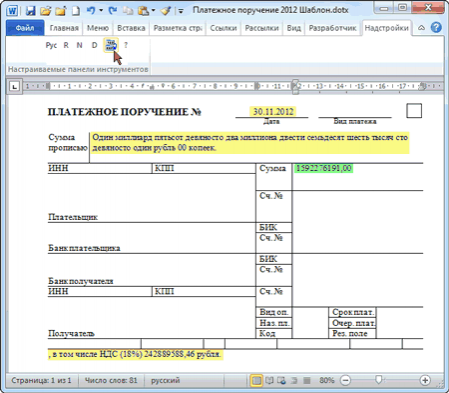
Task: Click the Срок плат. cell
Action: tap(353, 312)
